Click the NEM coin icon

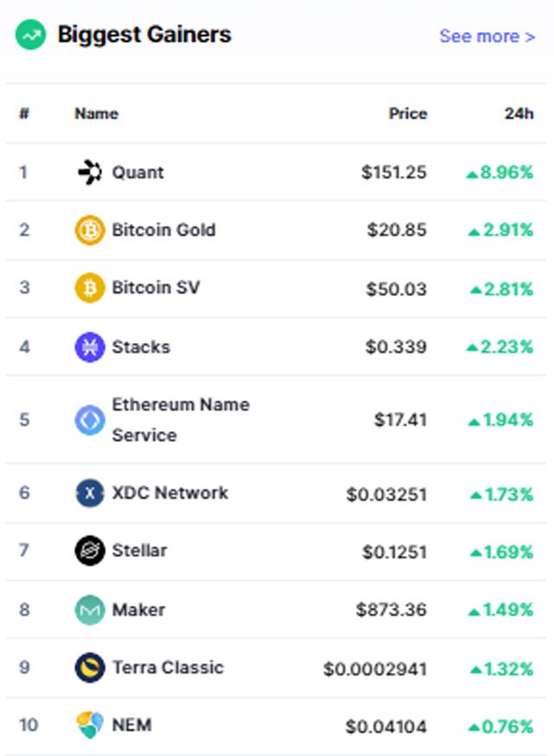coord(90,725)
